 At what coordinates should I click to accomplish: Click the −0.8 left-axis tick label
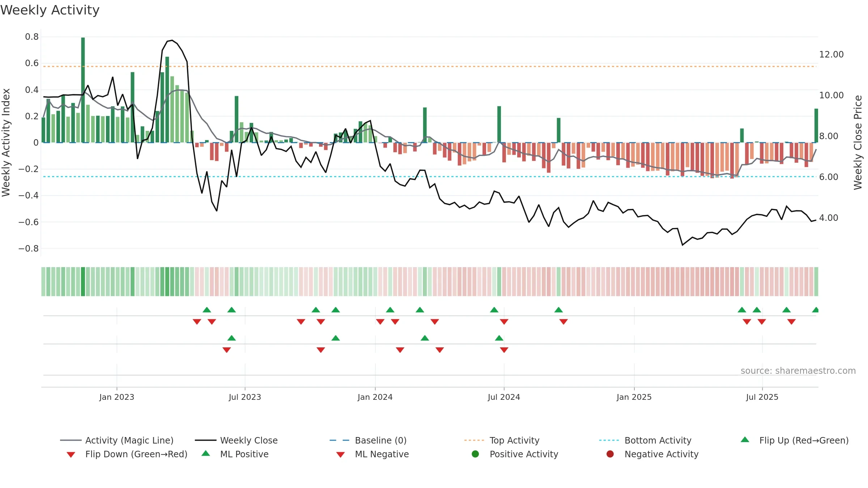click(x=29, y=249)
